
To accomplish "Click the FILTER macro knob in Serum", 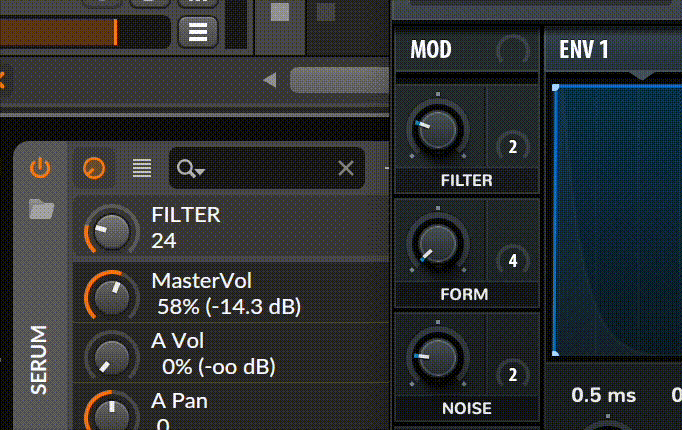I will coord(438,129).
